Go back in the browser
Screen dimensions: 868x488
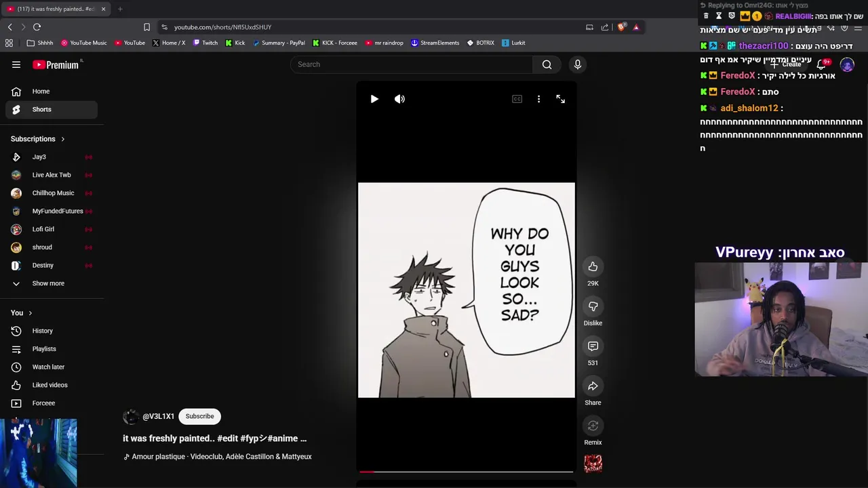[x=9, y=27]
